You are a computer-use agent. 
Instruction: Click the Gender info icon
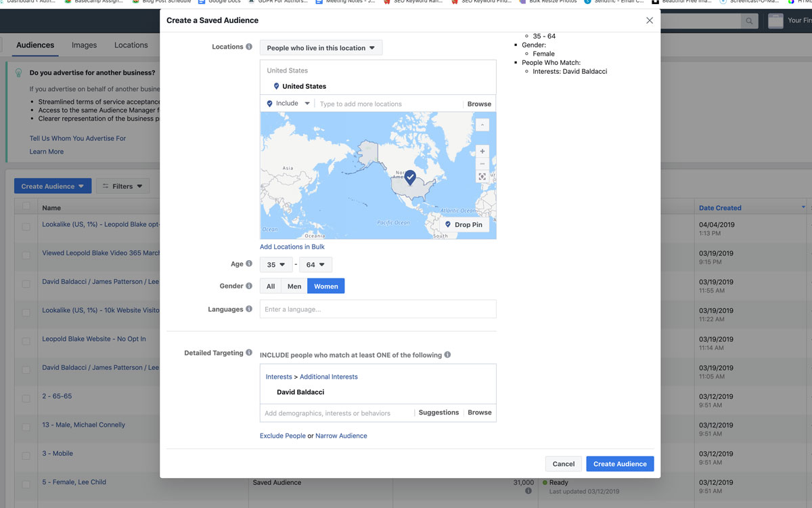tap(249, 286)
